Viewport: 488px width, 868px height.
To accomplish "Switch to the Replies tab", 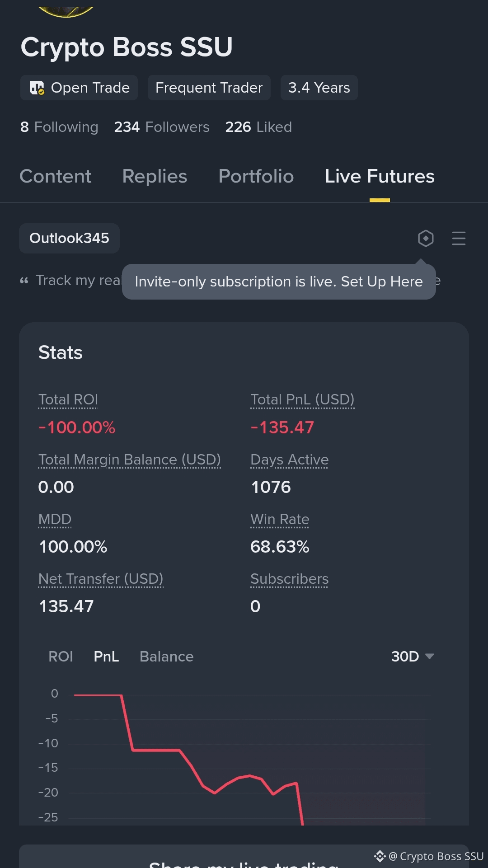I will 155,176.
